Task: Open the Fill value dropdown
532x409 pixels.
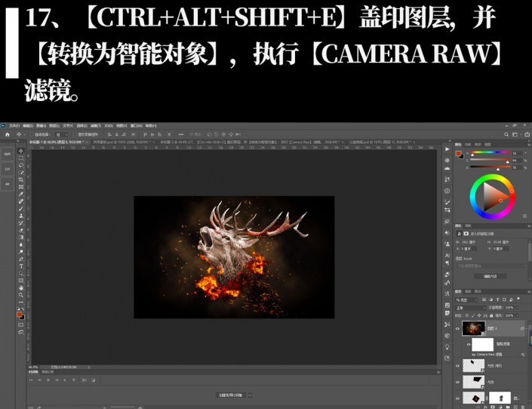Action: 518,315
